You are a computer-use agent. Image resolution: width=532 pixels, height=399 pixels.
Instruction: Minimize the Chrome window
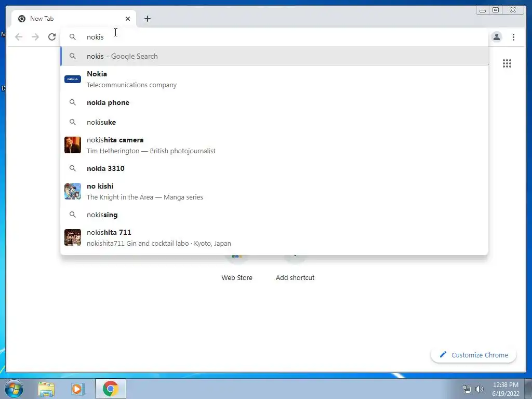pos(482,10)
